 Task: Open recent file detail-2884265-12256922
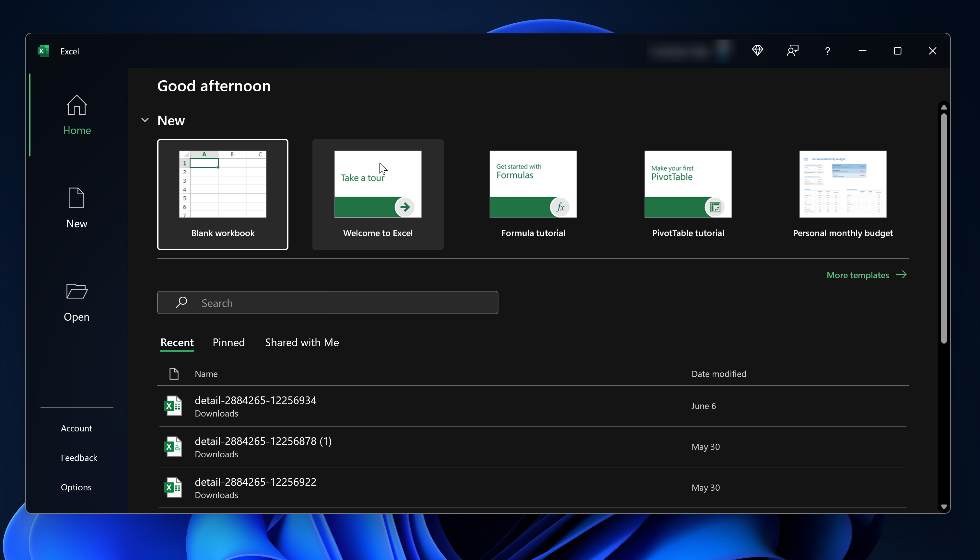pos(532,487)
